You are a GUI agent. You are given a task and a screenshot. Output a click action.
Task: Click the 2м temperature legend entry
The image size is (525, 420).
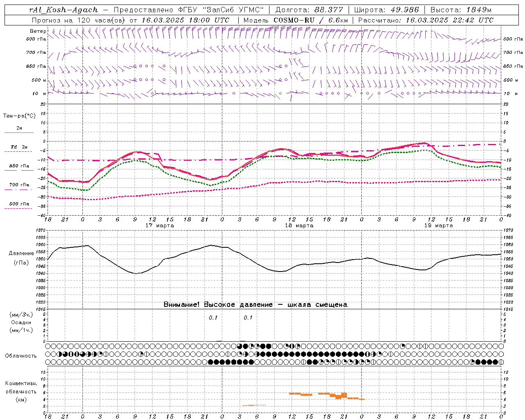click(19, 130)
